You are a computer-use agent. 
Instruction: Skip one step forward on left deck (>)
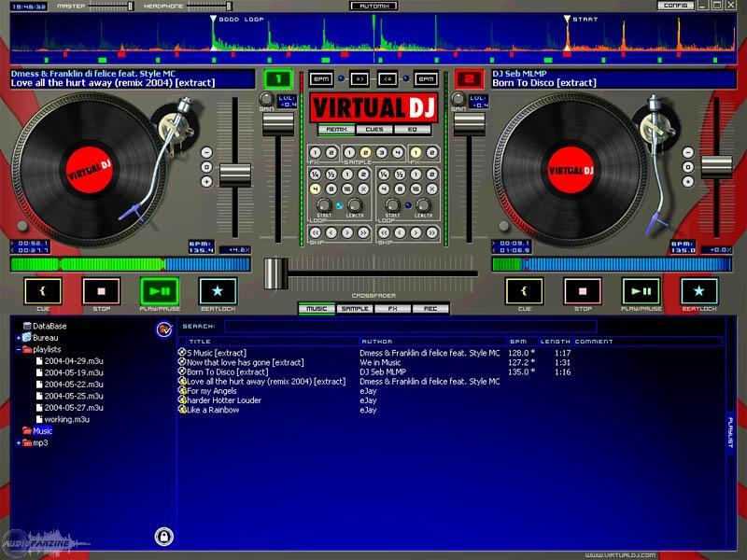(x=347, y=232)
